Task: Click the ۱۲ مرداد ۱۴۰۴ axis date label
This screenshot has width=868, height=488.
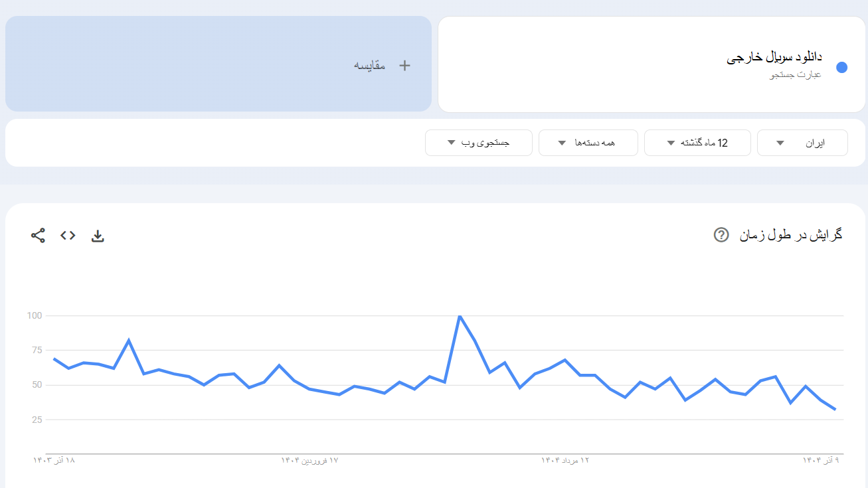Action: pyautogui.click(x=565, y=459)
